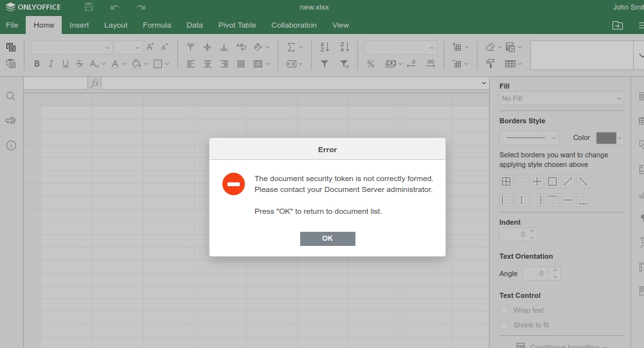Click the Save icon in title bar

pos(89,7)
